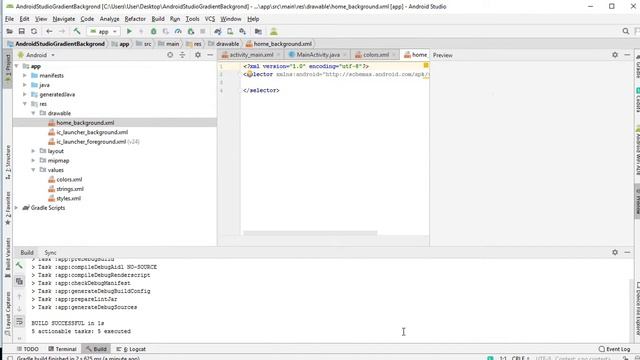Open the Logcat tool window
Screen dimensions: 640x360
[131, 349]
